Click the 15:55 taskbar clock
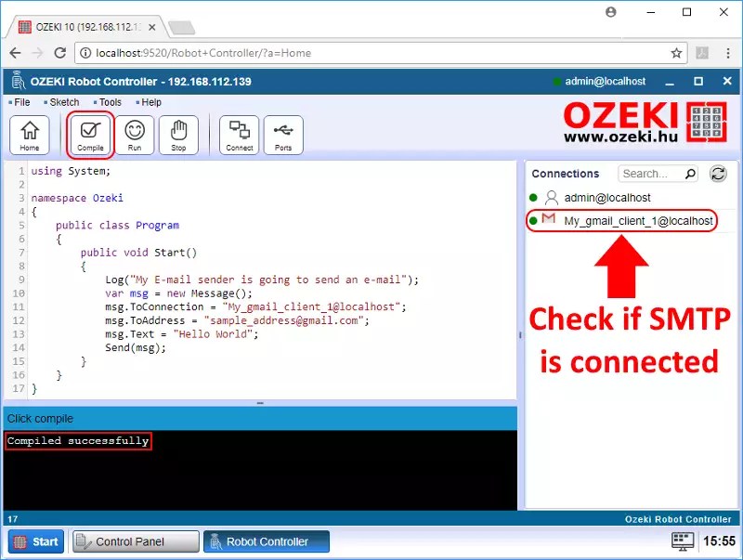 [719, 541]
